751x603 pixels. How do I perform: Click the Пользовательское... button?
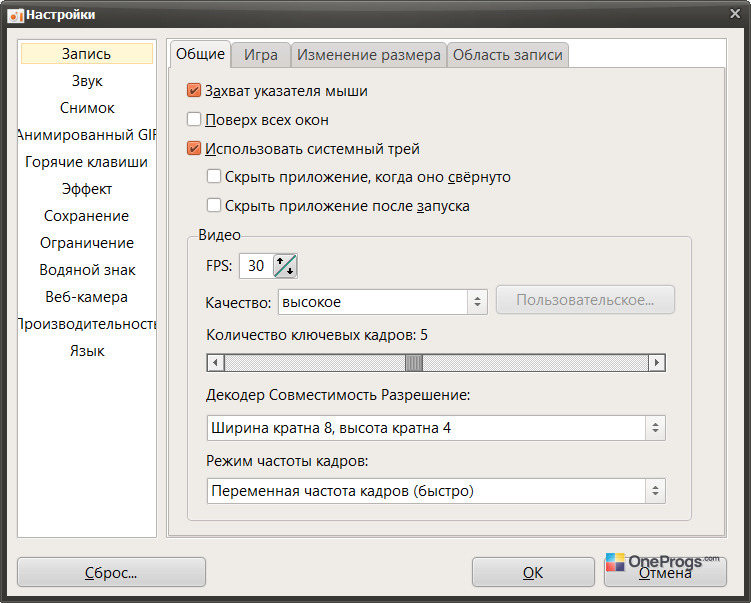pos(585,300)
